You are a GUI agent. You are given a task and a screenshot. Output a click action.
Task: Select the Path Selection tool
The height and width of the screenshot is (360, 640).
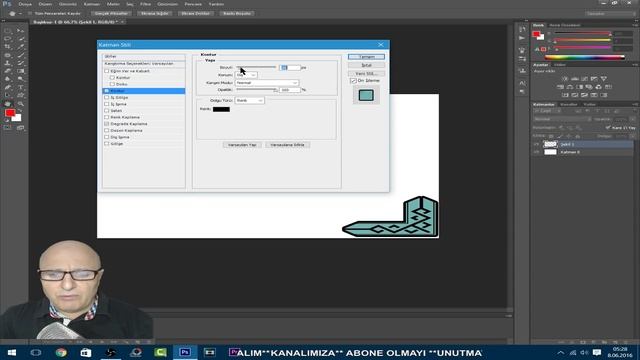(x=8, y=95)
